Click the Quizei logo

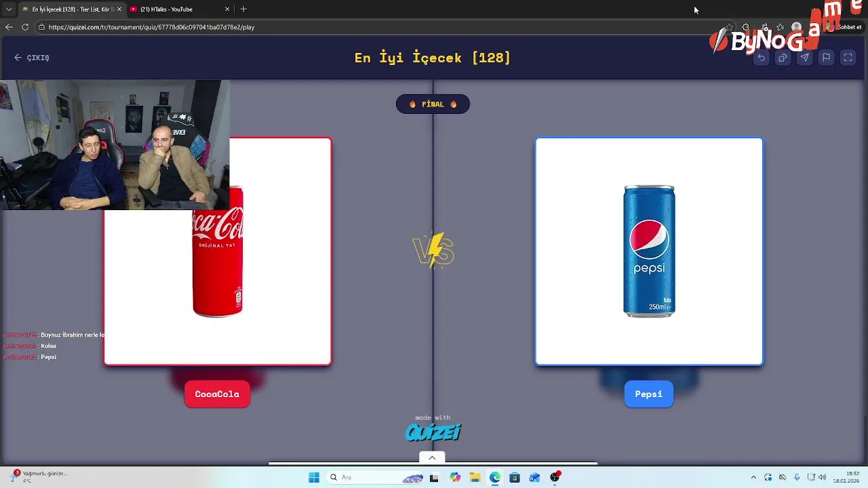coord(433,432)
